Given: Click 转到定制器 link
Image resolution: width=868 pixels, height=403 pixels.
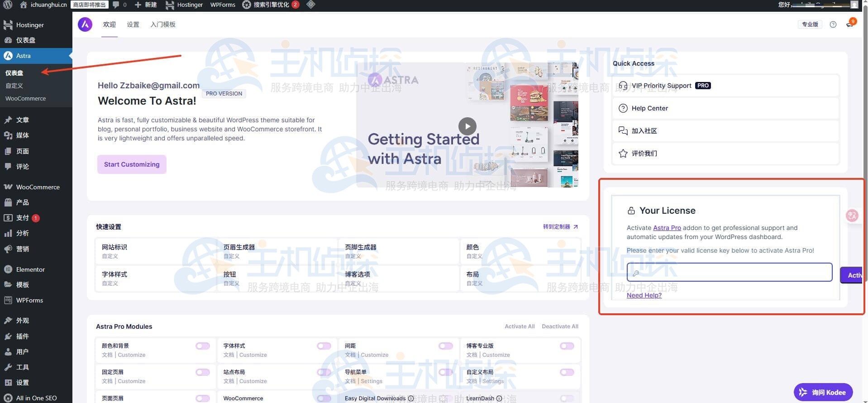Looking at the screenshot, I should 560,227.
